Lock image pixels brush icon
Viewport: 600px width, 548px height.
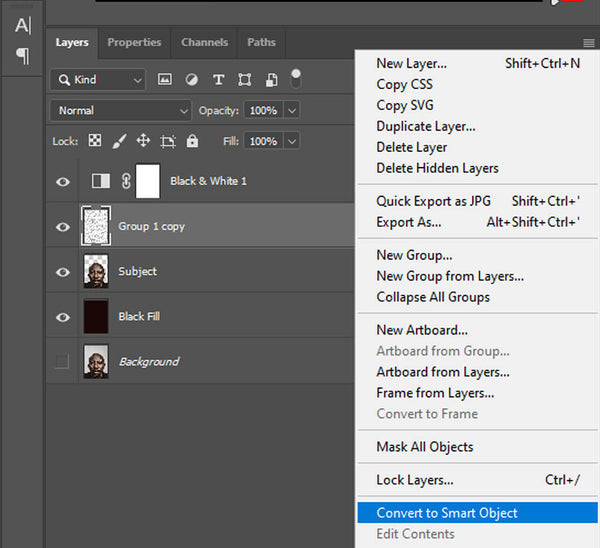click(119, 141)
